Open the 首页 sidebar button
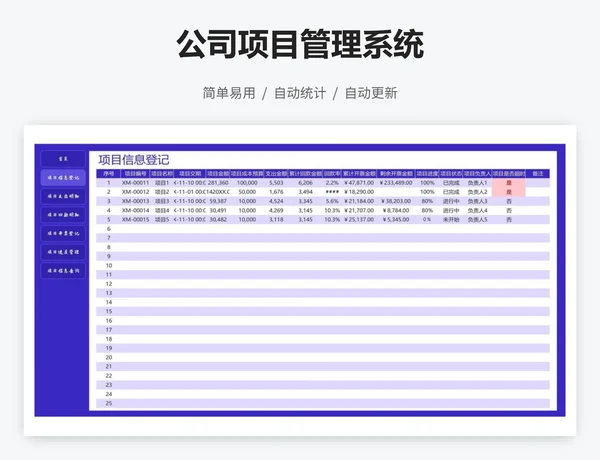Viewport: 600px width, 460px height. tap(63, 159)
